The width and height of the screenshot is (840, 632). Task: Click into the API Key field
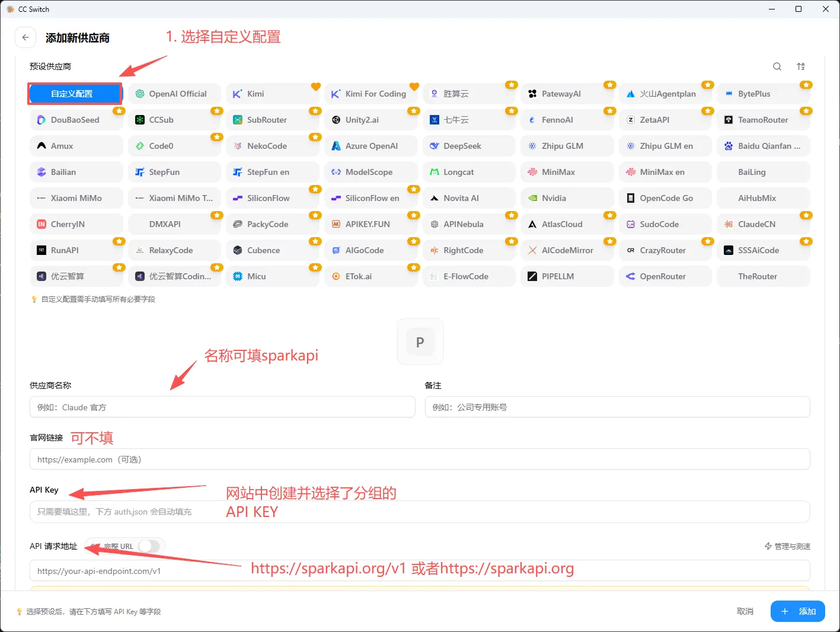coord(420,512)
